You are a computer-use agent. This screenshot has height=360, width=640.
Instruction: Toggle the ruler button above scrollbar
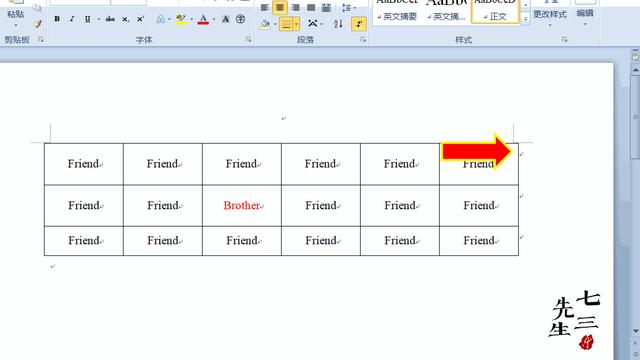coord(636,58)
